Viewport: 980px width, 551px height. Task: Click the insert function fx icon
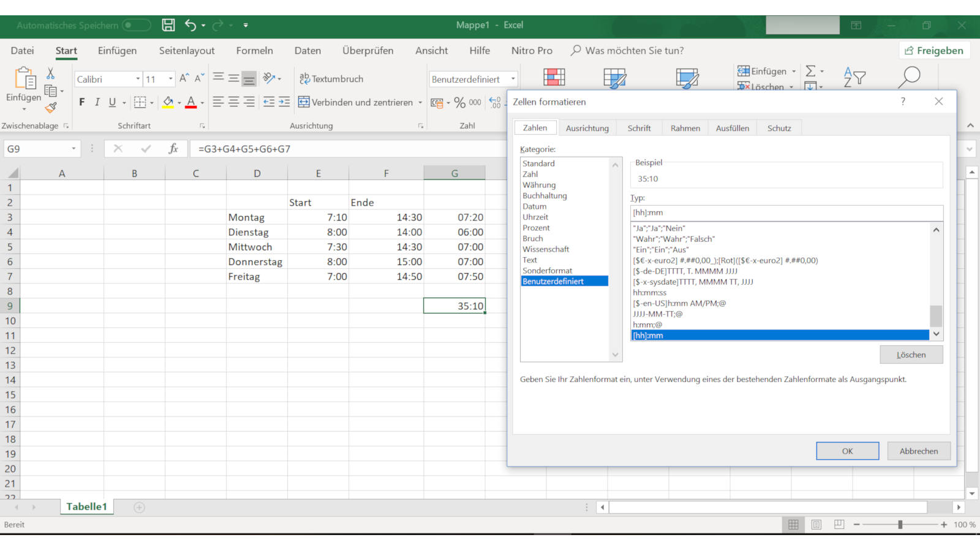pyautogui.click(x=173, y=149)
